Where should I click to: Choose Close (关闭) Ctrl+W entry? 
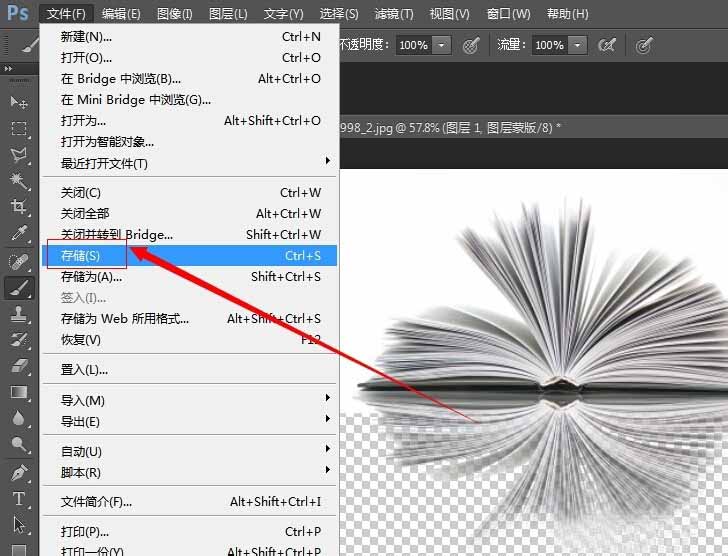(x=189, y=192)
